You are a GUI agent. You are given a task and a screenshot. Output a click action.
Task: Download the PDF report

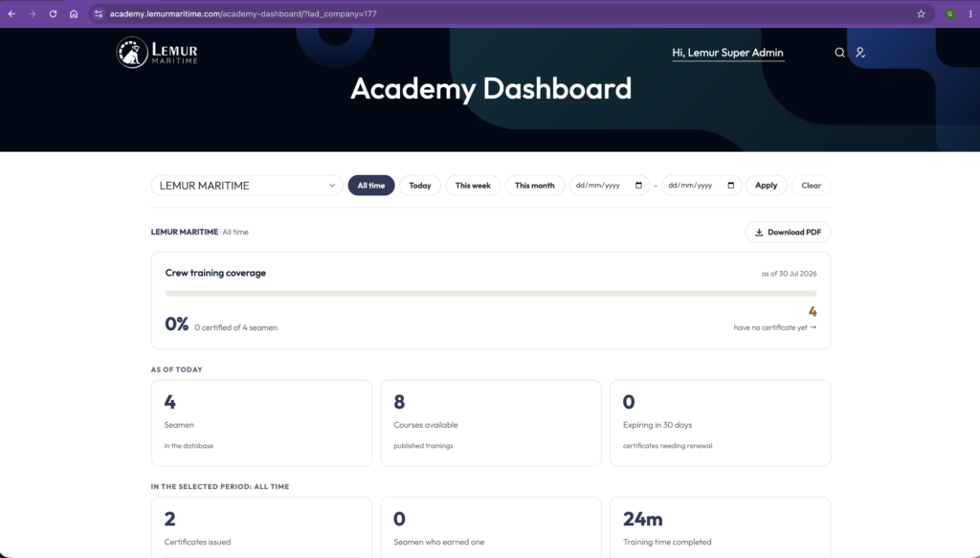[x=789, y=232]
